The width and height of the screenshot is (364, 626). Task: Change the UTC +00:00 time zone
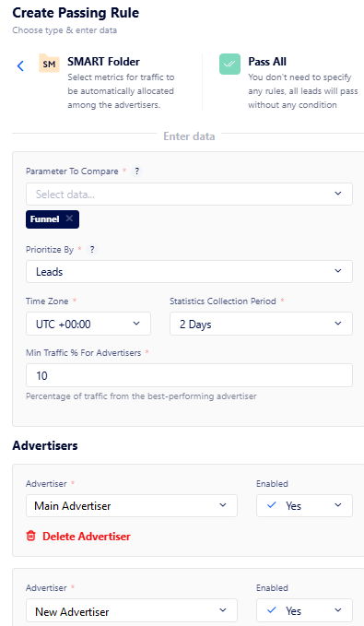(x=88, y=324)
